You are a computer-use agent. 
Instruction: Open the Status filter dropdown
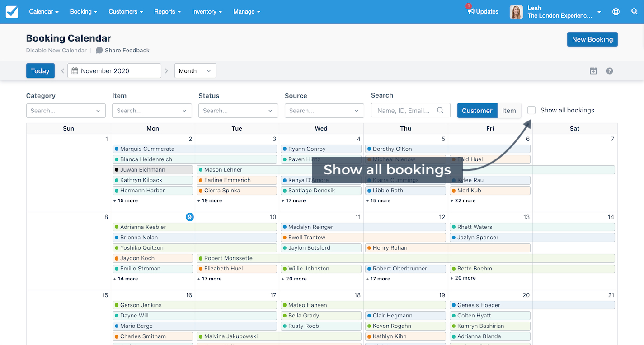pos(238,111)
